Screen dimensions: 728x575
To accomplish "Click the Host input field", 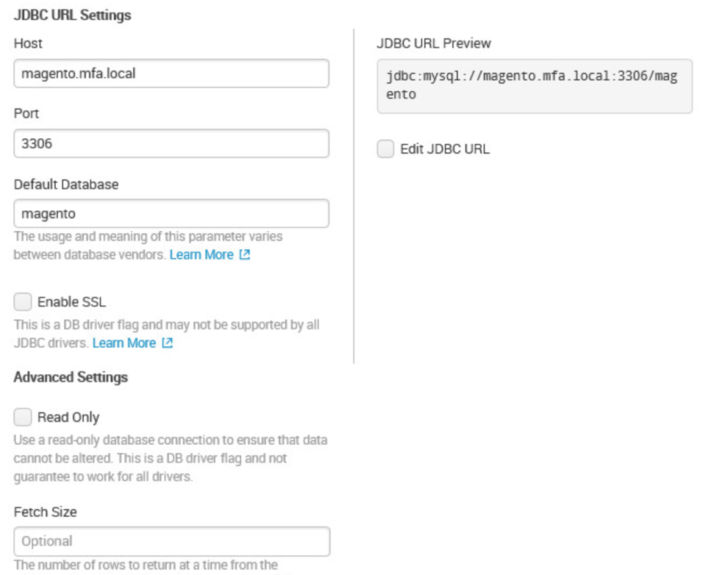I will point(171,74).
